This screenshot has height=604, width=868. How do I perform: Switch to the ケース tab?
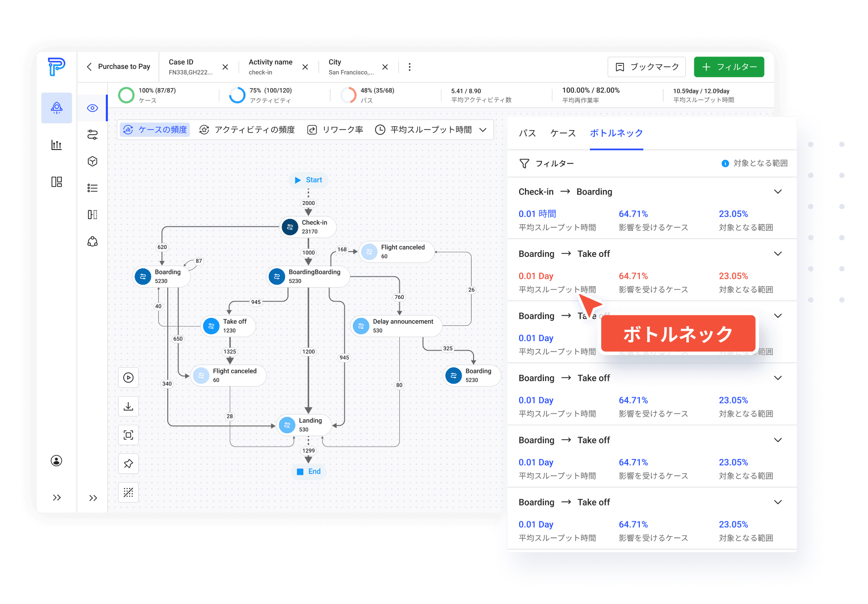pyautogui.click(x=563, y=133)
